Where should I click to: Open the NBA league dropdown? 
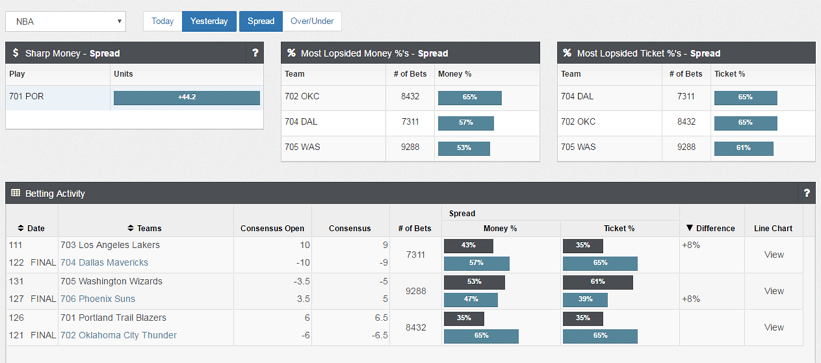[x=65, y=21]
